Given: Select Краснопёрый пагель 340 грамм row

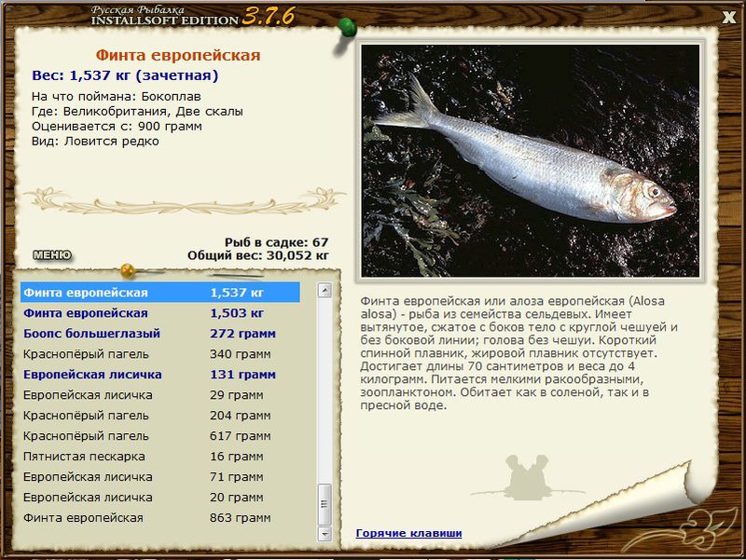Looking at the screenshot, I should (x=160, y=354).
